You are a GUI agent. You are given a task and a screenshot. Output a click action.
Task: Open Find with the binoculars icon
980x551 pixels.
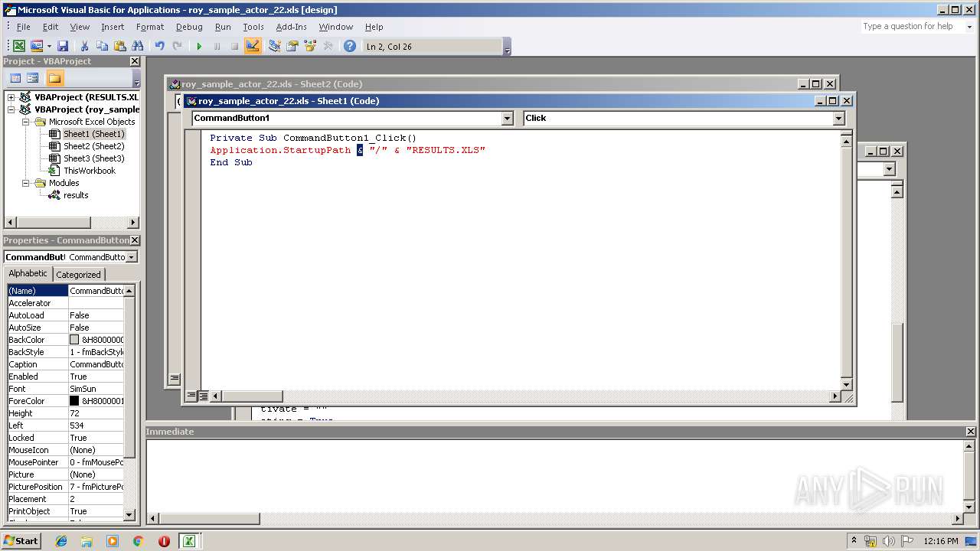(x=138, y=47)
